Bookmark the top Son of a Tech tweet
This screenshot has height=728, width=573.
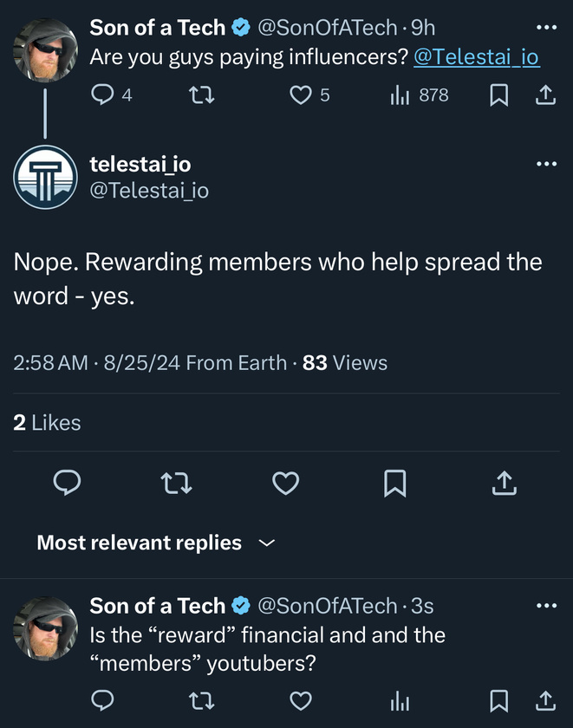(x=499, y=95)
